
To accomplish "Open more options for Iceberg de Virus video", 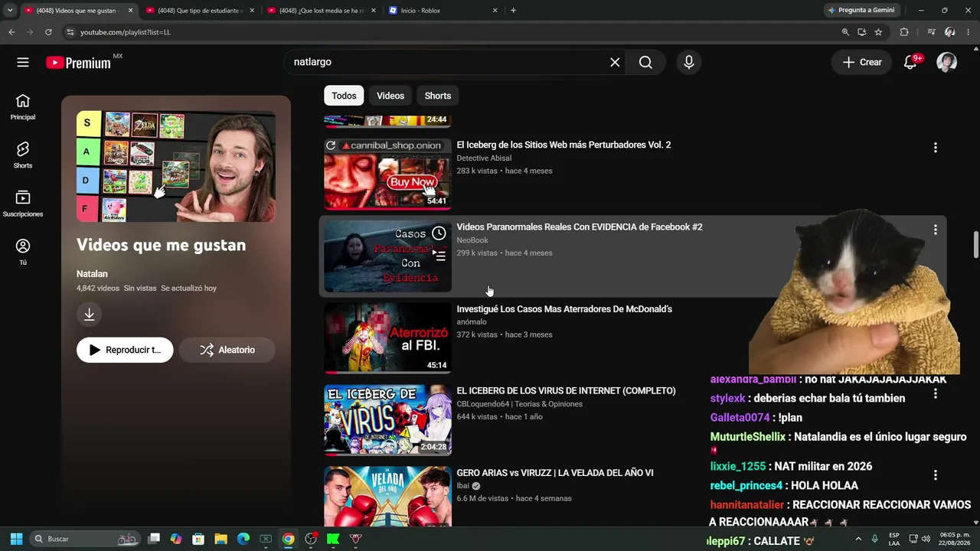I will 935,393.
